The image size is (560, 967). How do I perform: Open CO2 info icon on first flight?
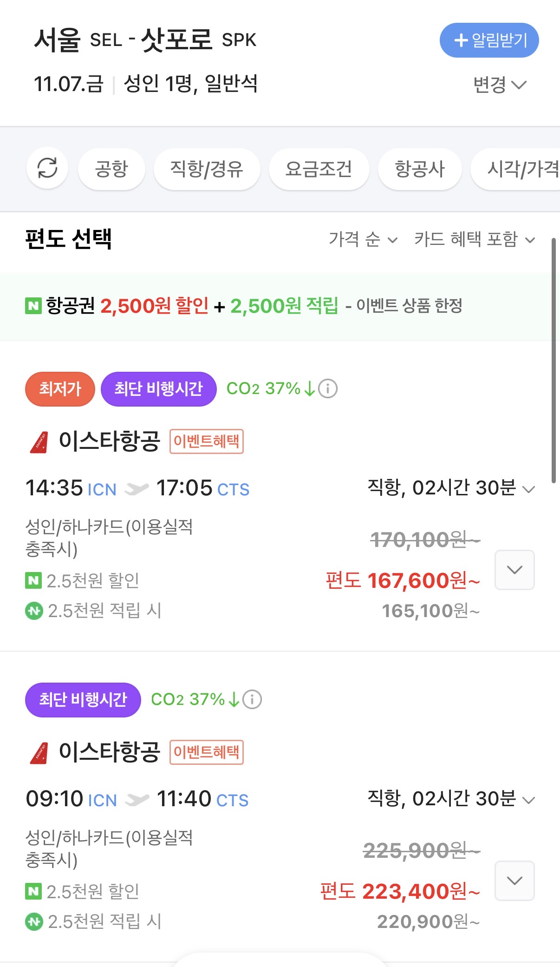tap(328, 388)
